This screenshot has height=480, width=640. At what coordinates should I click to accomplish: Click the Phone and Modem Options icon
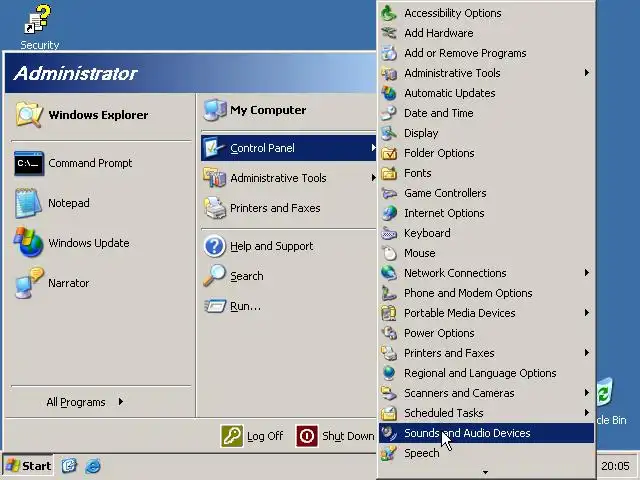[389, 293]
